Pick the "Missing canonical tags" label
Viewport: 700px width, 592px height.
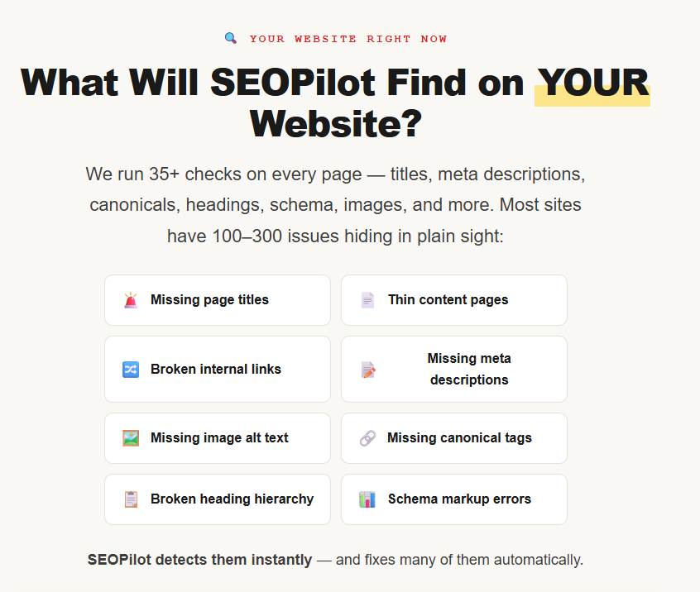[x=459, y=438]
